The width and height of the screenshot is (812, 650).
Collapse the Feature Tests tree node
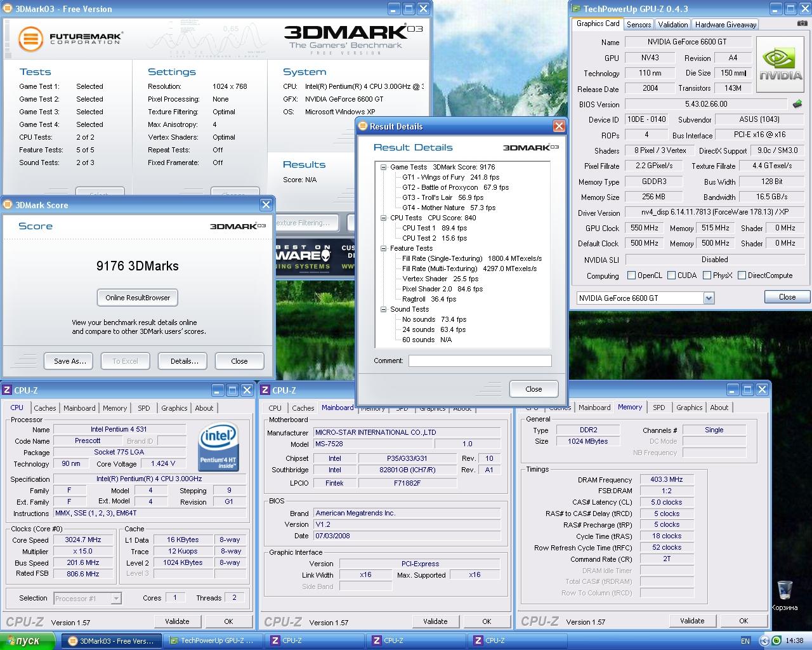384,248
